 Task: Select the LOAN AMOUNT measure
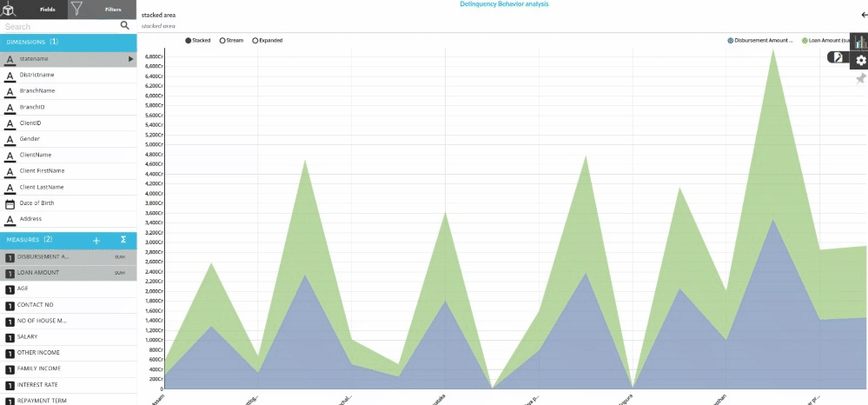[68, 273]
